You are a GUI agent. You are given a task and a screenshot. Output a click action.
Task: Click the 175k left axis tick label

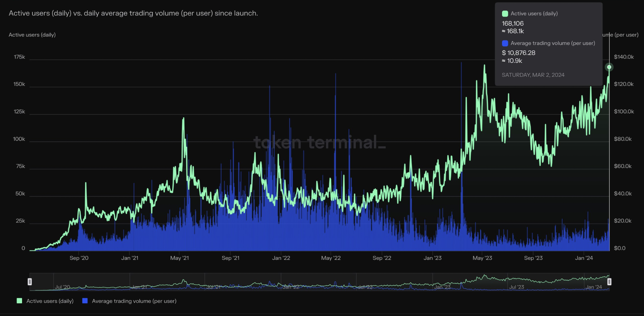click(x=19, y=57)
